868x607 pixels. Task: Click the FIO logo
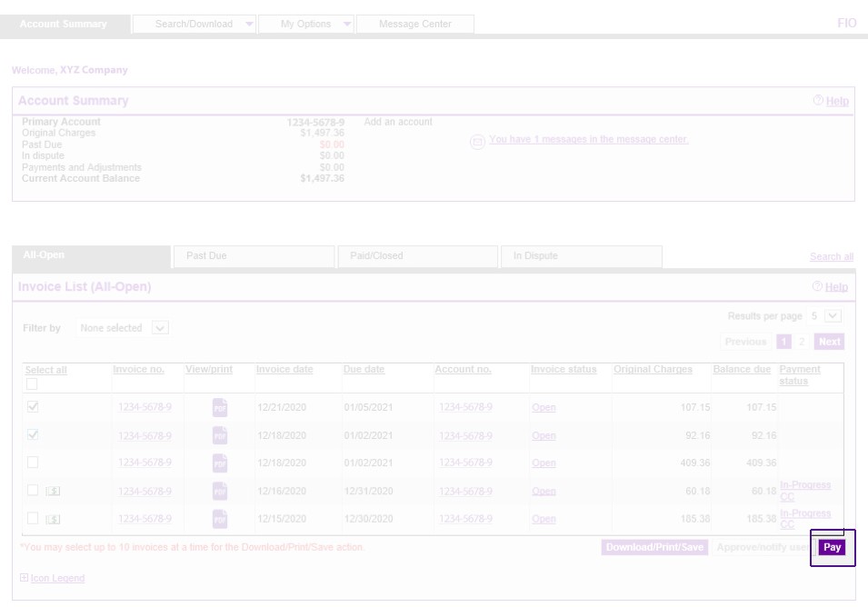pyautogui.click(x=846, y=23)
